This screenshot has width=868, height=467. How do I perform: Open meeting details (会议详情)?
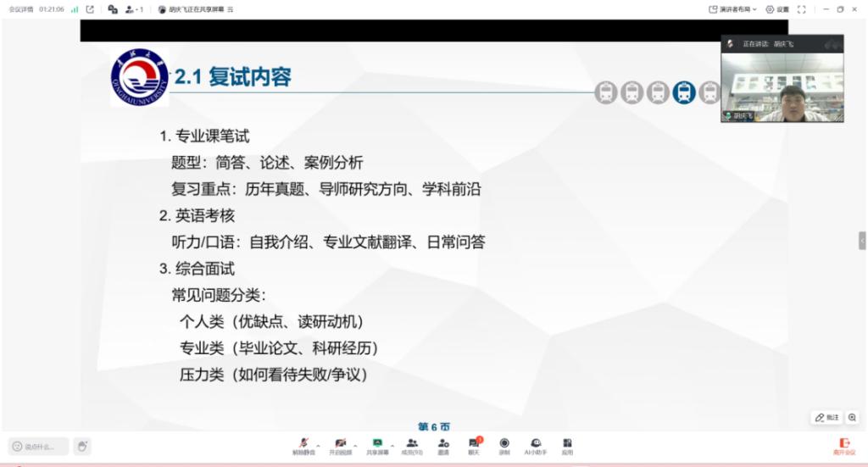[x=21, y=9]
